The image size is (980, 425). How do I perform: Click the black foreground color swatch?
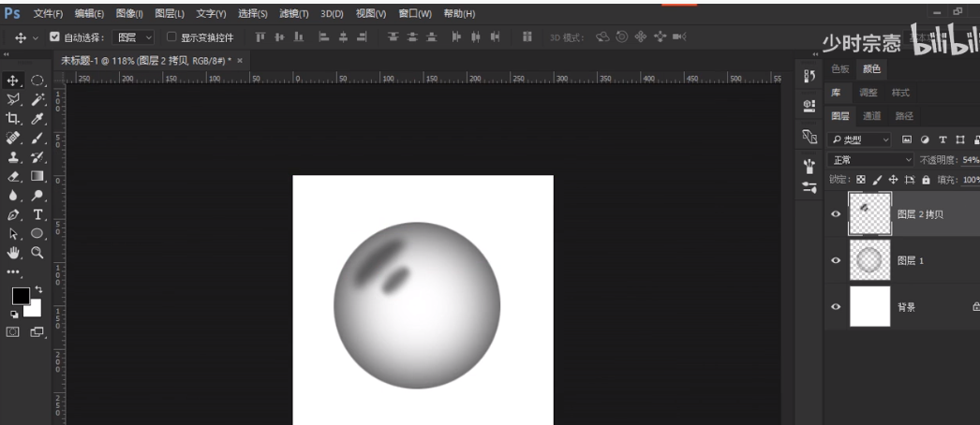(20, 296)
